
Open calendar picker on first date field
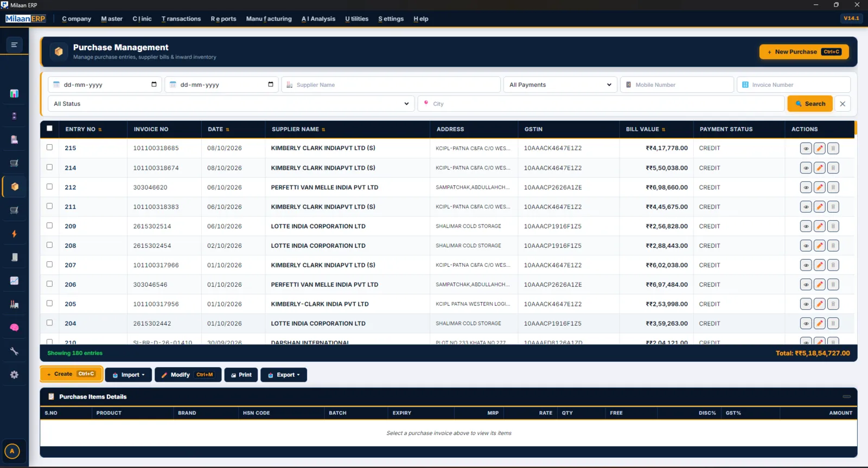pyautogui.click(x=154, y=85)
